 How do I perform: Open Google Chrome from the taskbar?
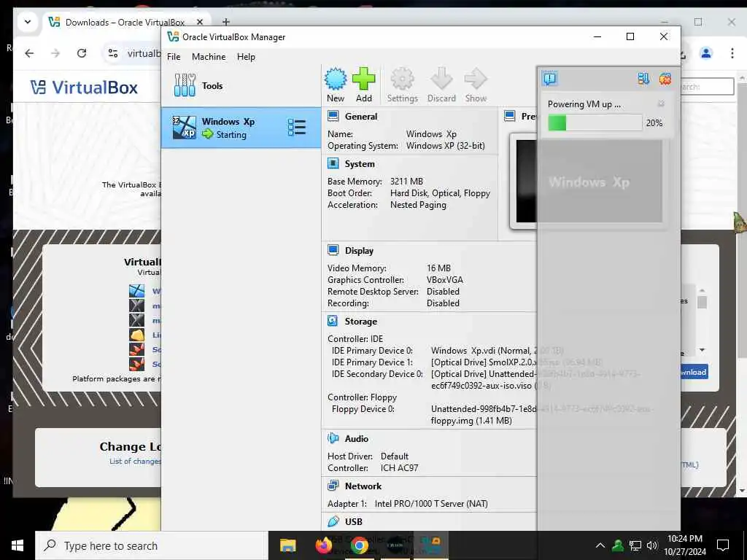(359, 545)
